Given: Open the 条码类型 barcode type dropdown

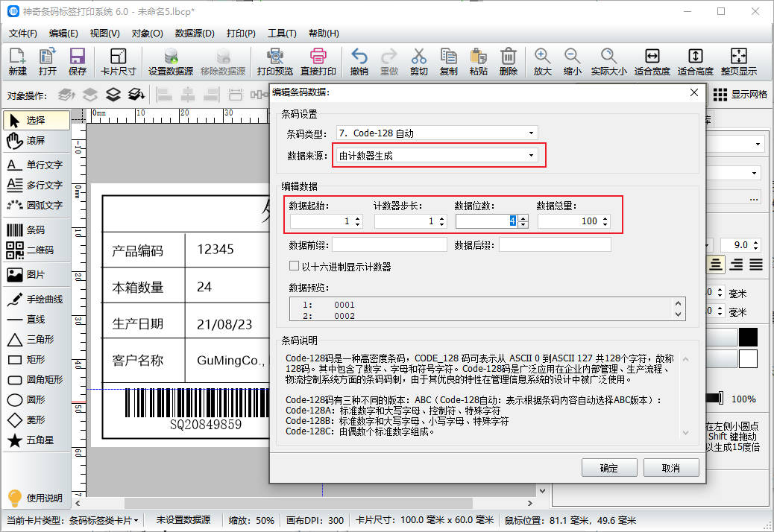Looking at the screenshot, I should coord(531,132).
